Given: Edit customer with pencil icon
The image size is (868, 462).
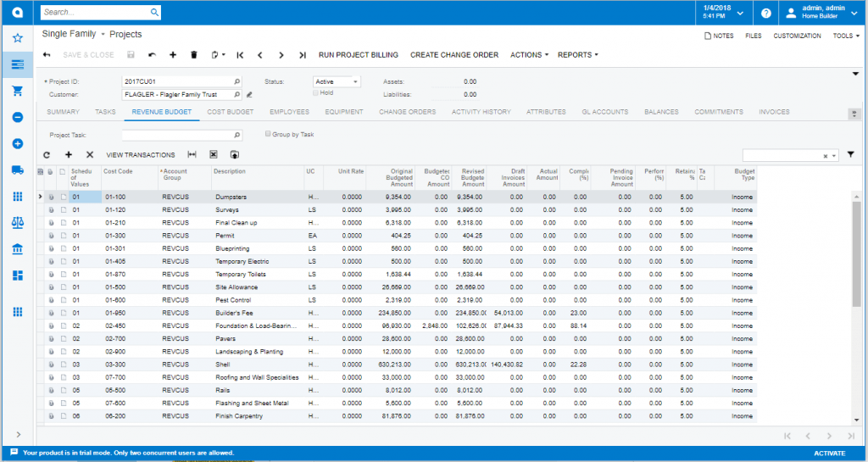Looking at the screenshot, I should [250, 95].
